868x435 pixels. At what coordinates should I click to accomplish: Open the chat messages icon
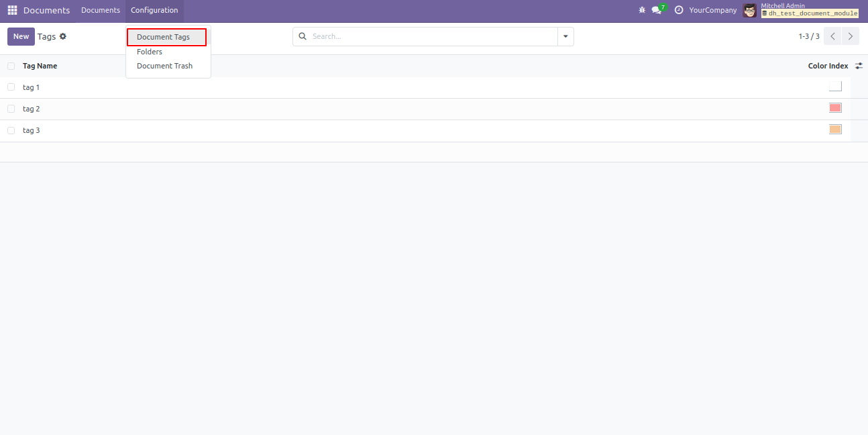coord(657,10)
